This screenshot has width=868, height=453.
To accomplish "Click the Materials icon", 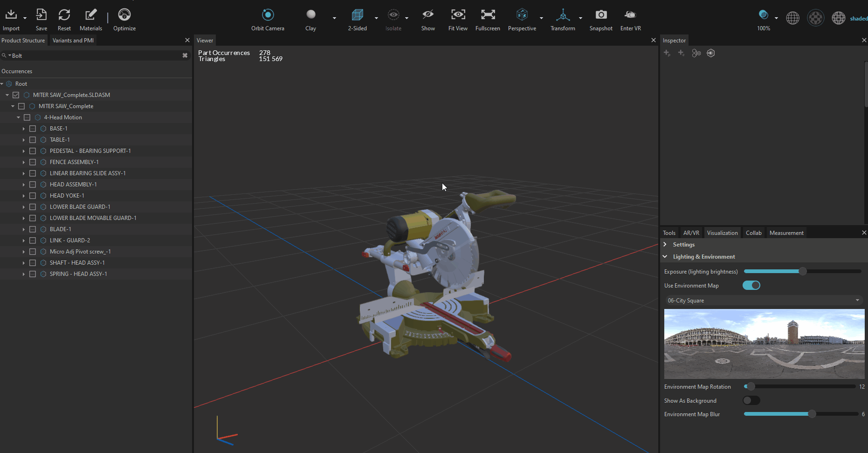I will (x=90, y=15).
